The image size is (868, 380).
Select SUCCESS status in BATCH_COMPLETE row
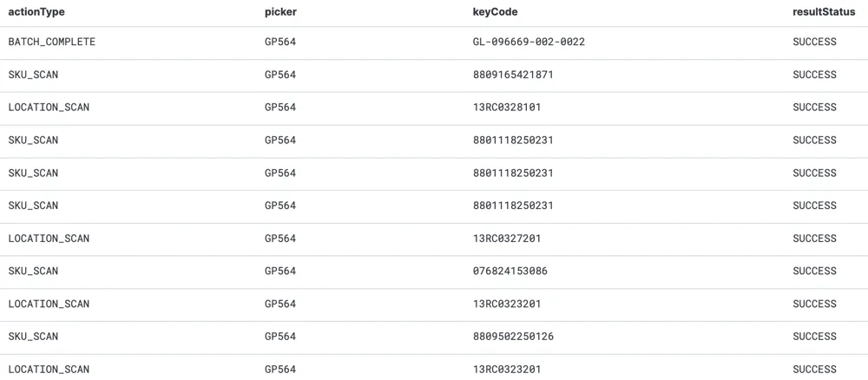pos(814,42)
